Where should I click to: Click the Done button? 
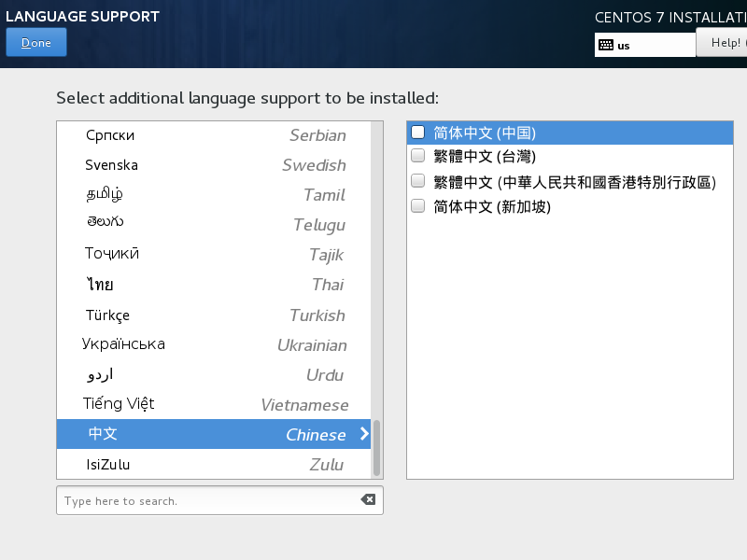click(x=36, y=42)
